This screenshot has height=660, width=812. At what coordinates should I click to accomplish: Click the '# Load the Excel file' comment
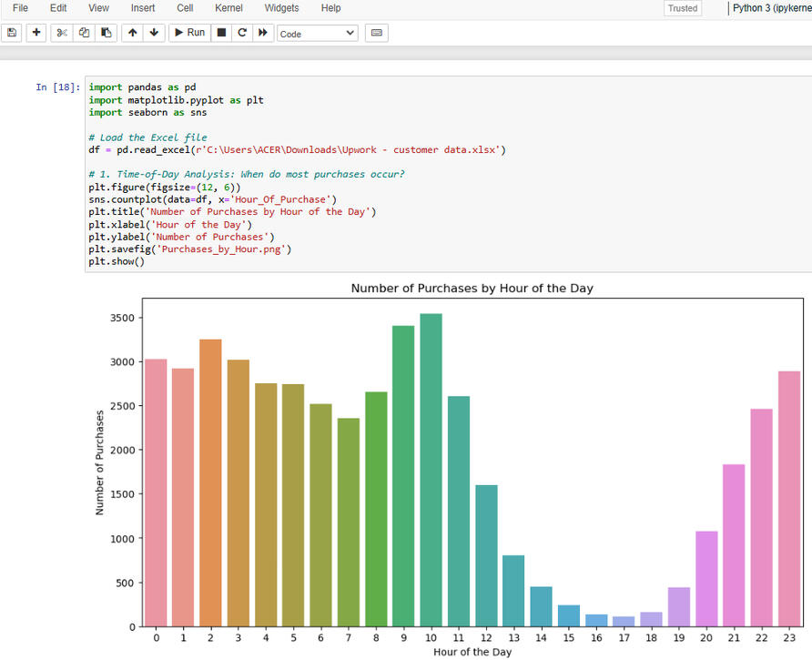[147, 137]
